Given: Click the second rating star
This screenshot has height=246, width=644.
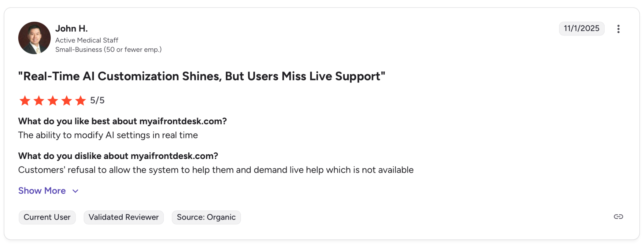Looking at the screenshot, I should coord(39,101).
